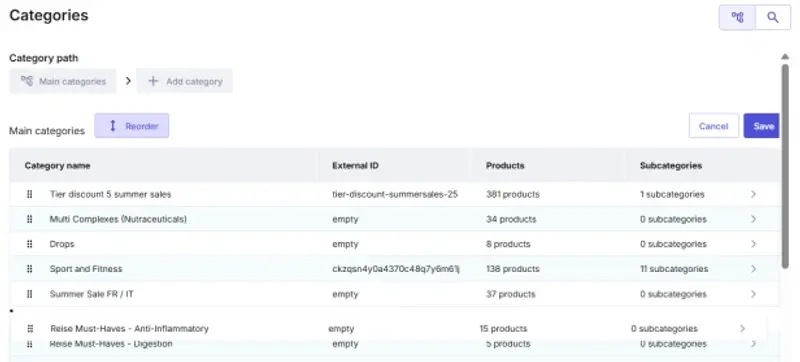Click the 8 products cell
The height and width of the screenshot is (362, 800).
508,244
